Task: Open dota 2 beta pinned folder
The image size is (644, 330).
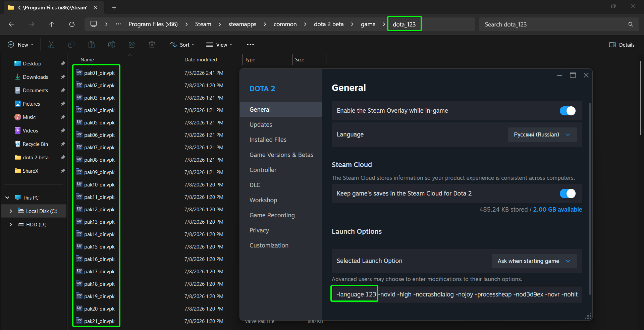Action: pos(36,157)
